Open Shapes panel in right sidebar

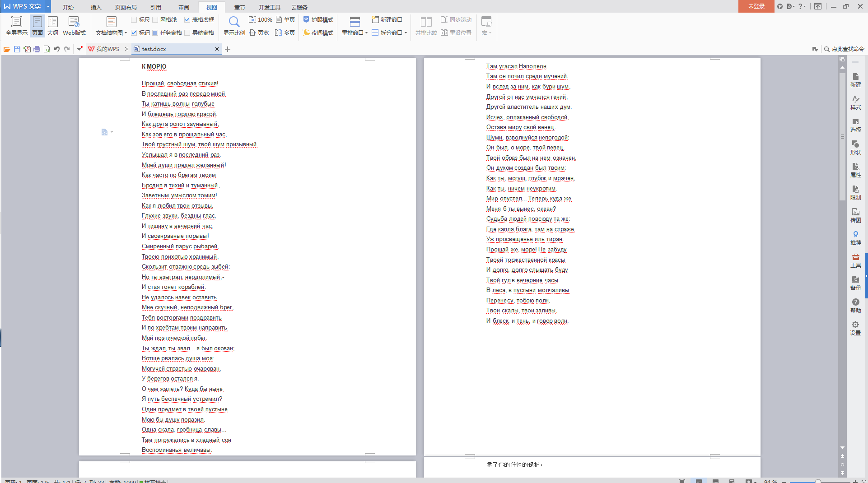pyautogui.click(x=855, y=148)
